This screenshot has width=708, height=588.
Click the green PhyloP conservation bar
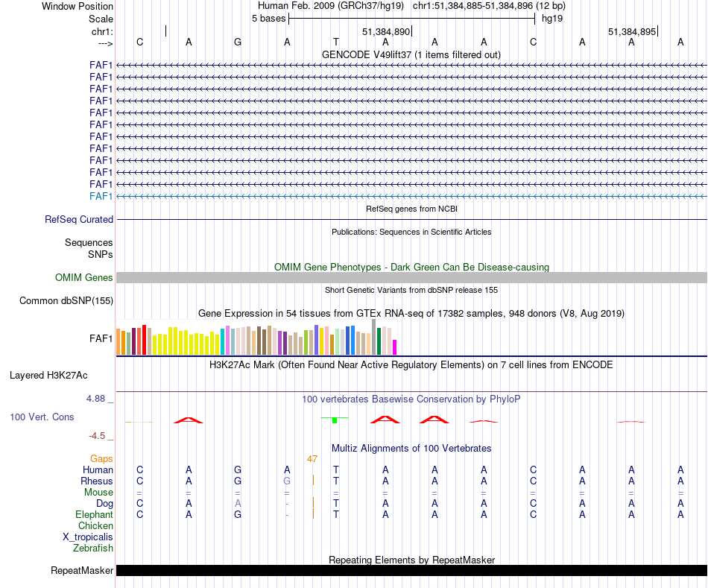[335, 420]
